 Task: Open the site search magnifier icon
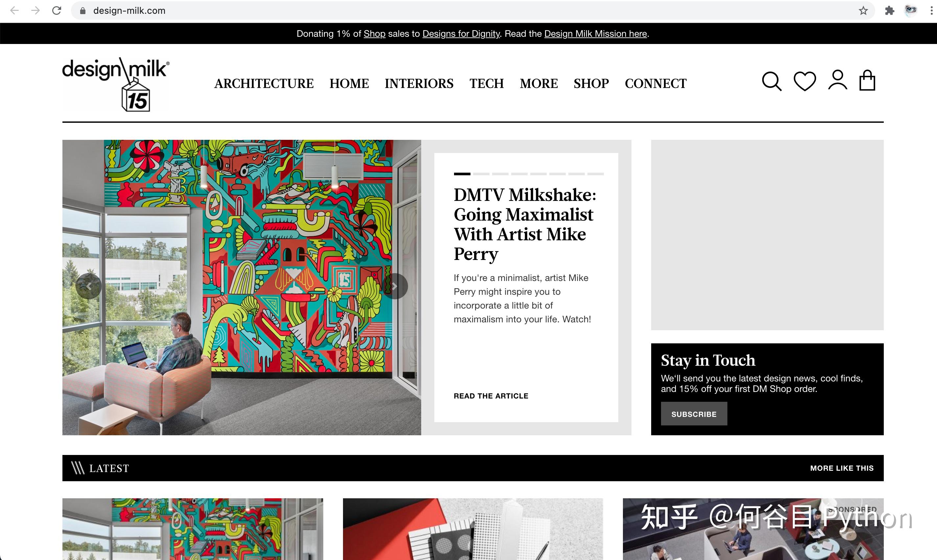tap(772, 81)
